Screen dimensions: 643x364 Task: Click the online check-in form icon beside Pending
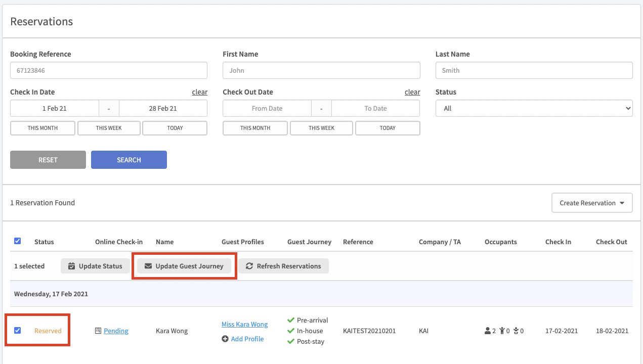[x=98, y=331]
